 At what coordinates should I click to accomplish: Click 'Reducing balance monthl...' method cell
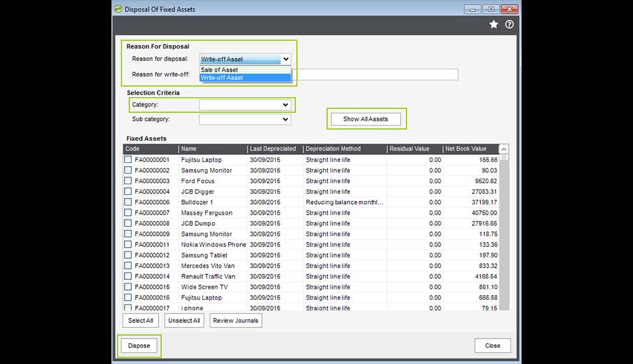pos(344,202)
